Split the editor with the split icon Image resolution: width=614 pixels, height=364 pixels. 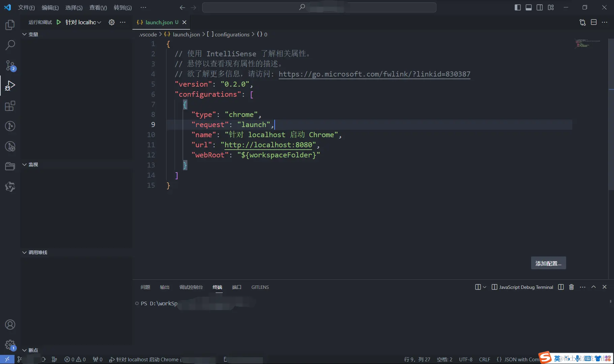(594, 22)
